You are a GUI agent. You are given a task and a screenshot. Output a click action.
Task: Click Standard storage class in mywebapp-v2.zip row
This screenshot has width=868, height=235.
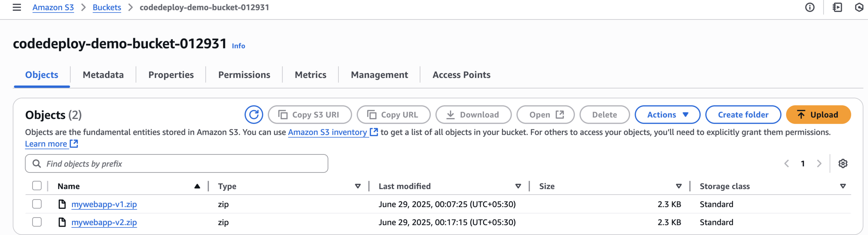[x=716, y=222]
